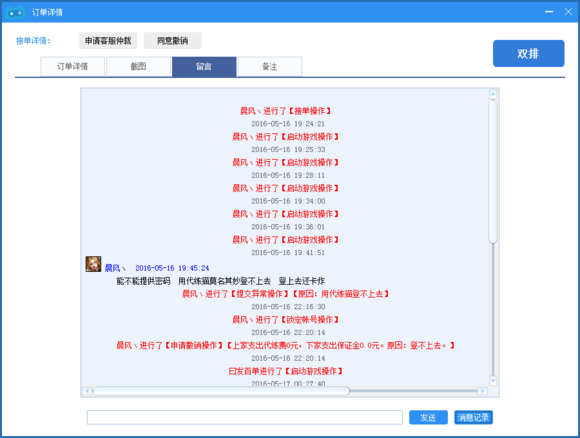Click 【申请撤销操作】 log line
The width and height of the screenshot is (580, 438).
tap(286, 346)
